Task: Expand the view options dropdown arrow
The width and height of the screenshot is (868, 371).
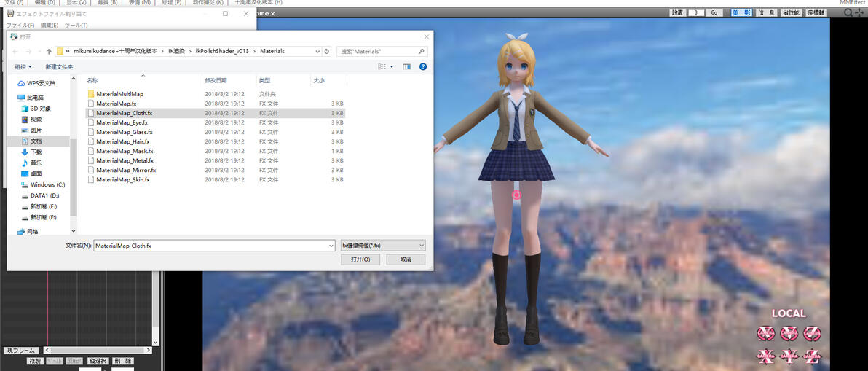Action: (392, 66)
